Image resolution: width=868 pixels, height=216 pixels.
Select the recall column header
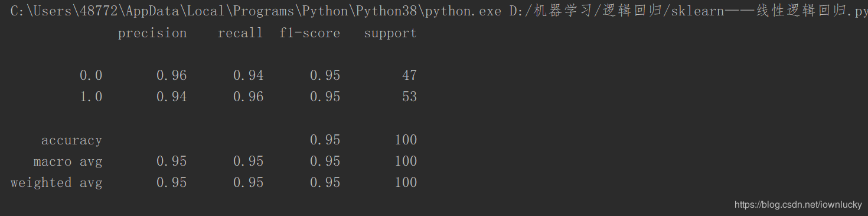click(240, 34)
